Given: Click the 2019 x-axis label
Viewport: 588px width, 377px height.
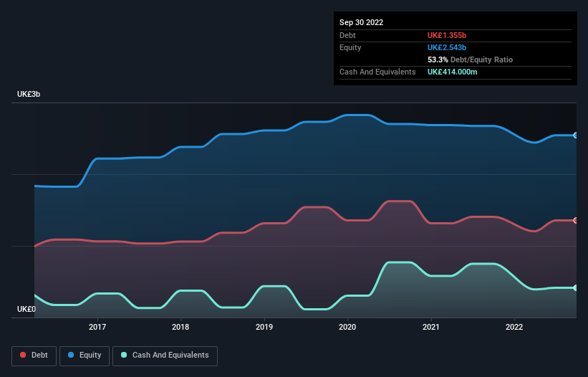Looking at the screenshot, I should click(x=264, y=327).
